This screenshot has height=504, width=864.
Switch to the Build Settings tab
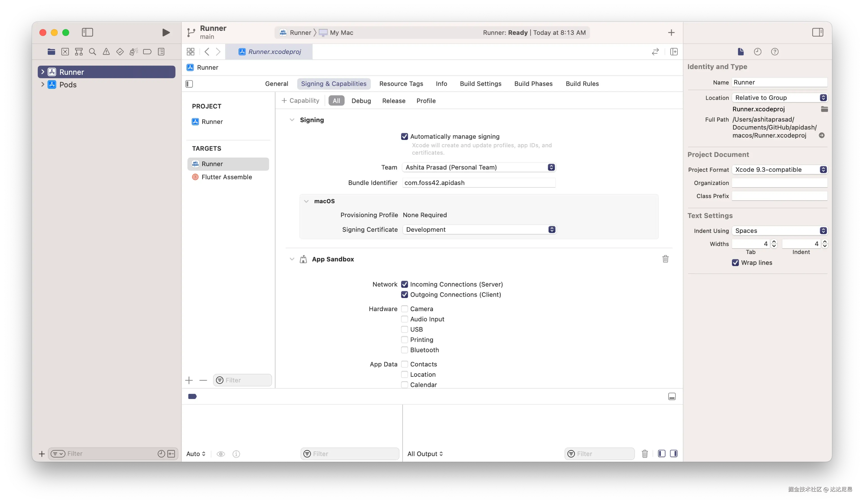coord(480,84)
